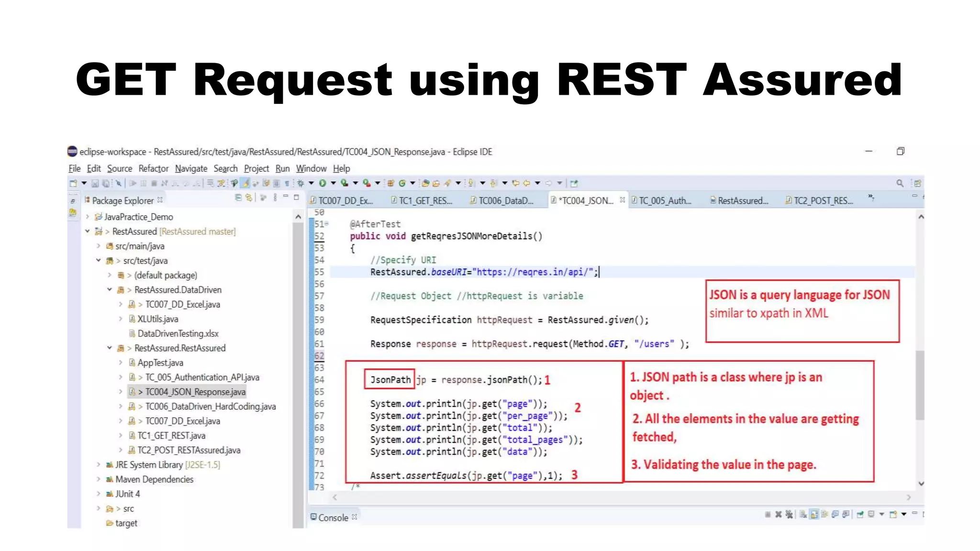Click the Back navigation arrow icon
The image size is (980, 551).
tap(526, 183)
